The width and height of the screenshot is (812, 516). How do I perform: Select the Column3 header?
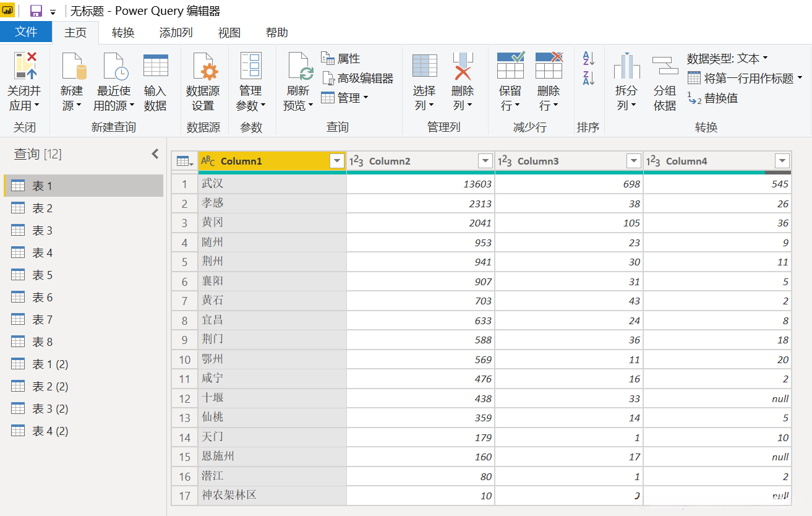click(x=569, y=161)
